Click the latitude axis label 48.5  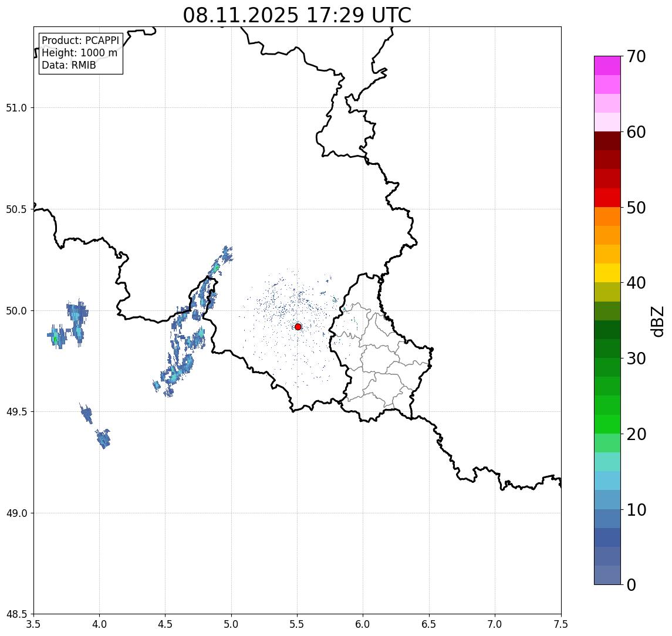(16, 614)
